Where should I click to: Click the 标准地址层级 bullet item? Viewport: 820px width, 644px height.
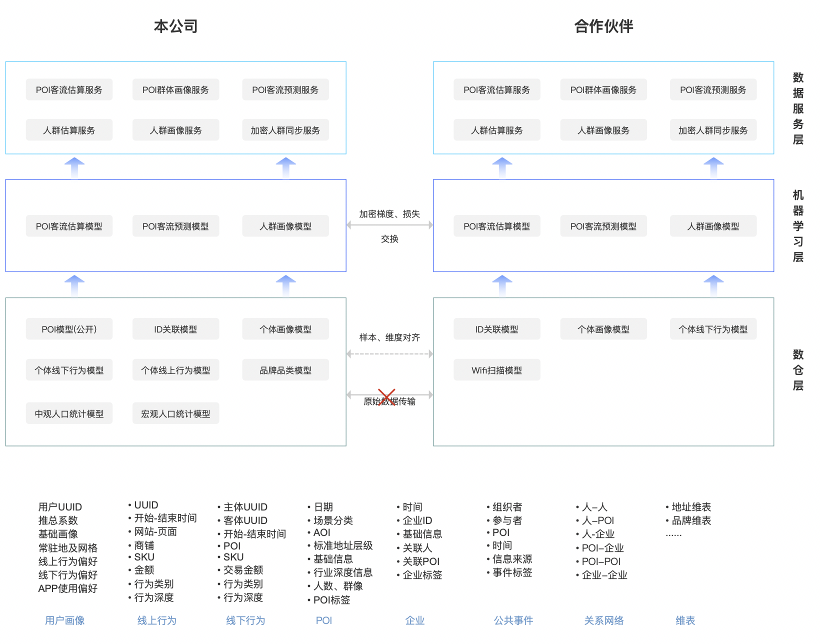pyautogui.click(x=340, y=545)
